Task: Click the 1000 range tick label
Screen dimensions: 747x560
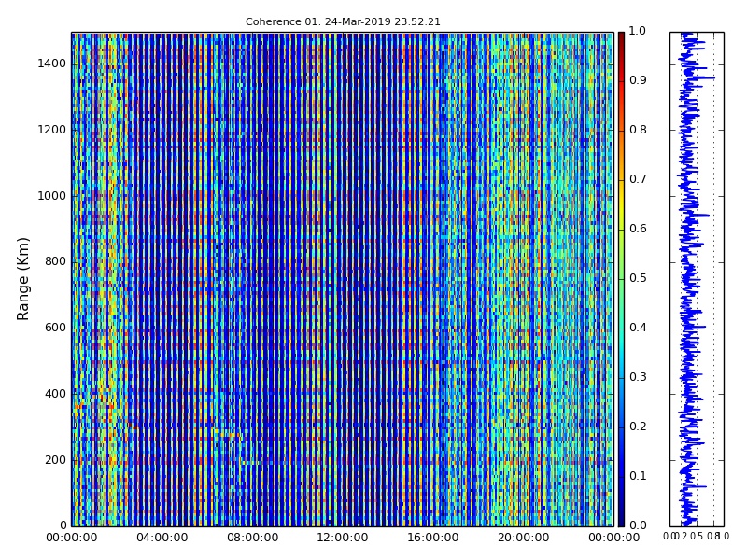Action: tap(52, 196)
